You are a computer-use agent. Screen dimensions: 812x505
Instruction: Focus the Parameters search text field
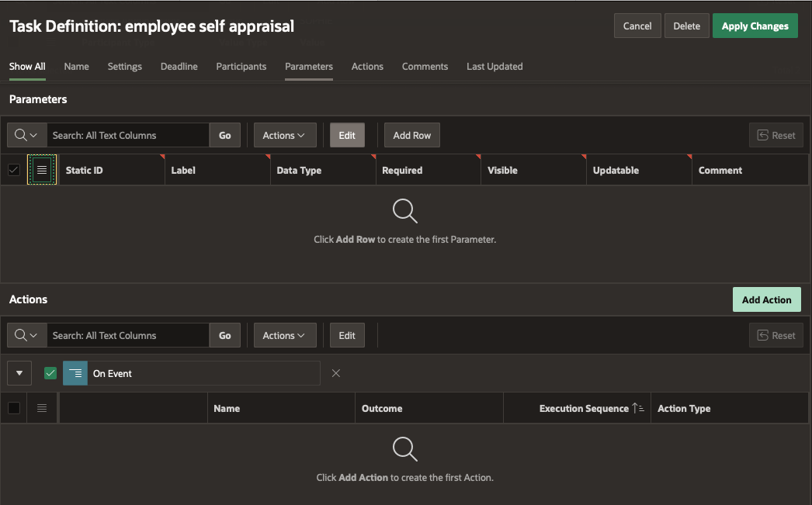(x=127, y=135)
